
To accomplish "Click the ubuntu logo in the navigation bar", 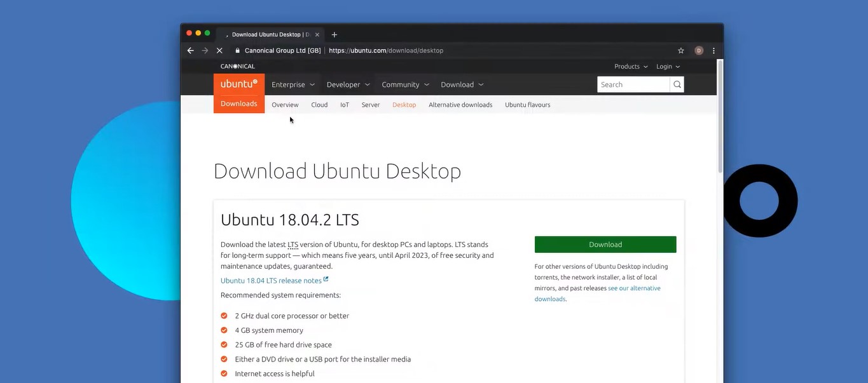I will coord(238,83).
